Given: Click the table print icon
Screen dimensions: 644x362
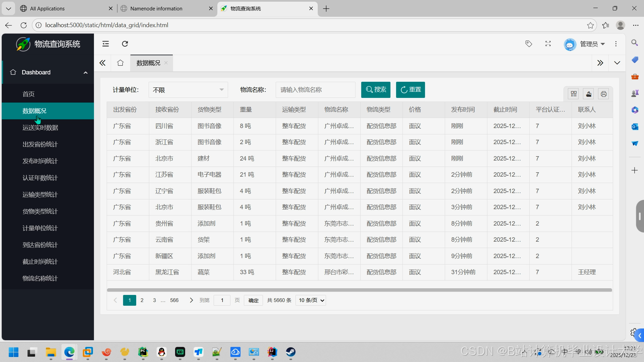Looking at the screenshot, I should tap(603, 94).
